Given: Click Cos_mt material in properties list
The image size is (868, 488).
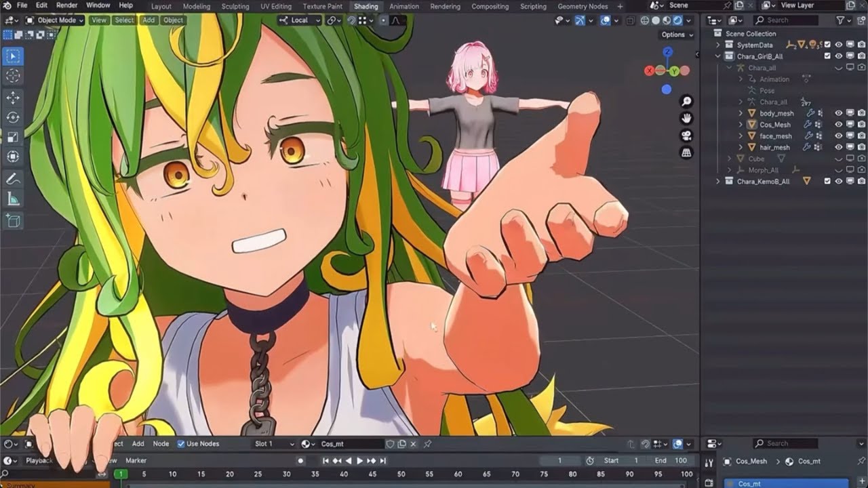Looking at the screenshot, I should 787,483.
